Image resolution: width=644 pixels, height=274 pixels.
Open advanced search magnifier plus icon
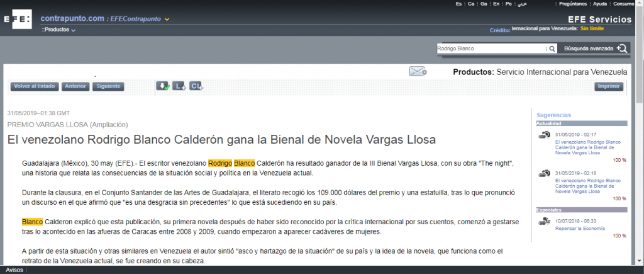[622, 49]
